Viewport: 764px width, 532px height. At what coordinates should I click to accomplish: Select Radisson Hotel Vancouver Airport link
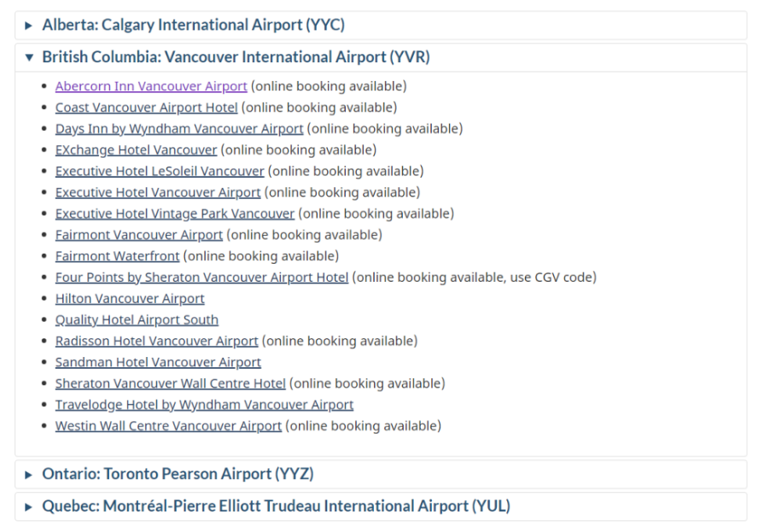pos(156,341)
